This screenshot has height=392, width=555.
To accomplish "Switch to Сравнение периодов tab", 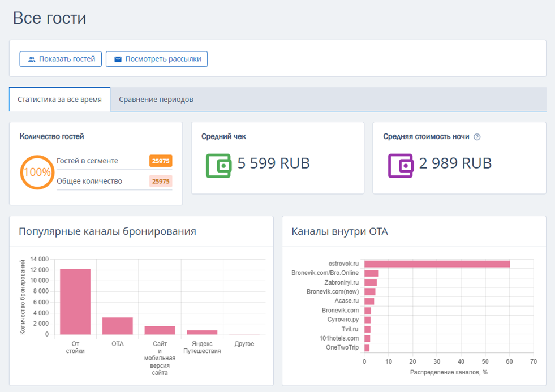I will 156,100.
